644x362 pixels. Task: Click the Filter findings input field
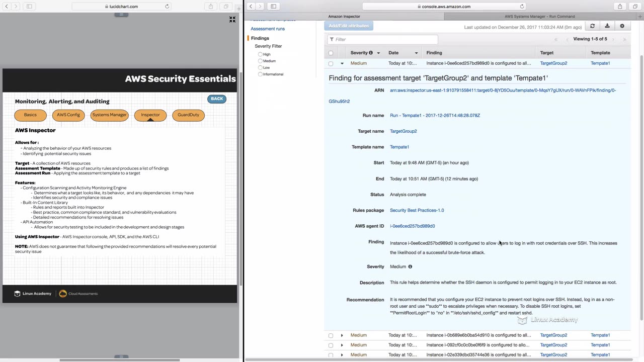tap(382, 39)
